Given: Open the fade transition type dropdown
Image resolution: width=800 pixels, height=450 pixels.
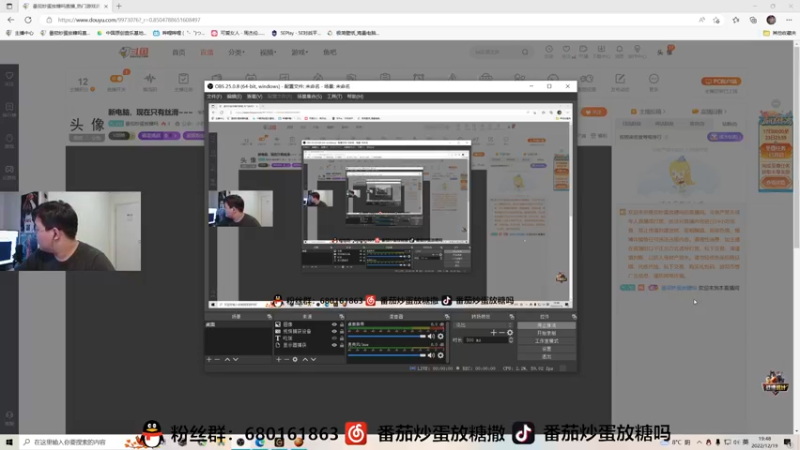Looking at the screenshot, I should tap(483, 325).
